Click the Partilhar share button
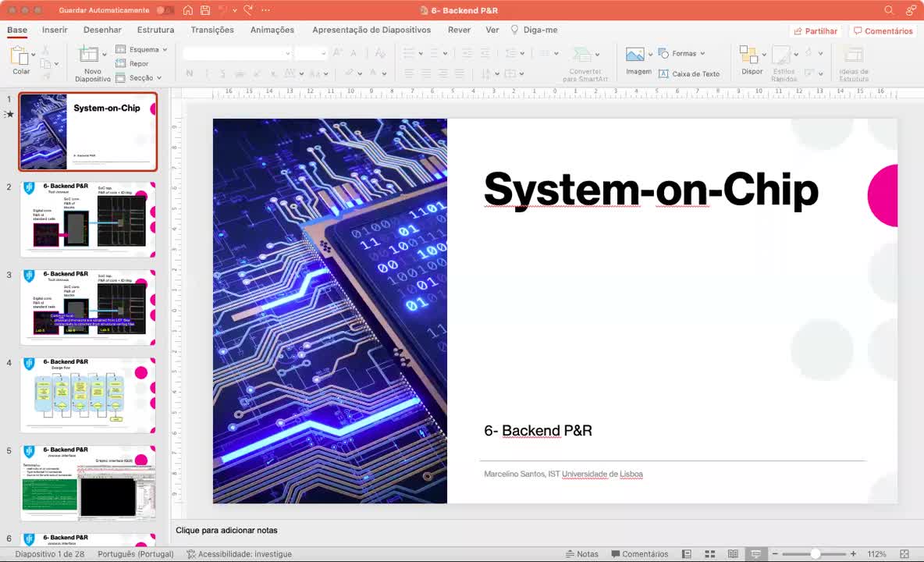The height and width of the screenshot is (562, 924). tap(816, 30)
